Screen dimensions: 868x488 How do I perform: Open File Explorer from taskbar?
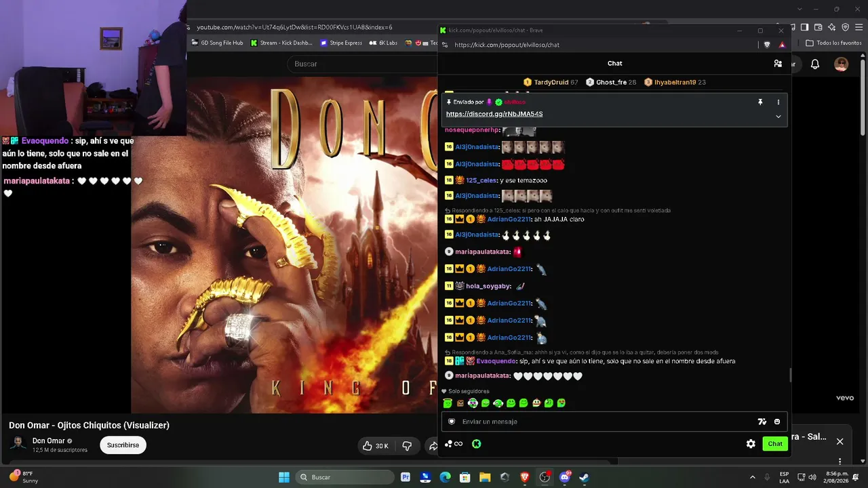tap(485, 477)
